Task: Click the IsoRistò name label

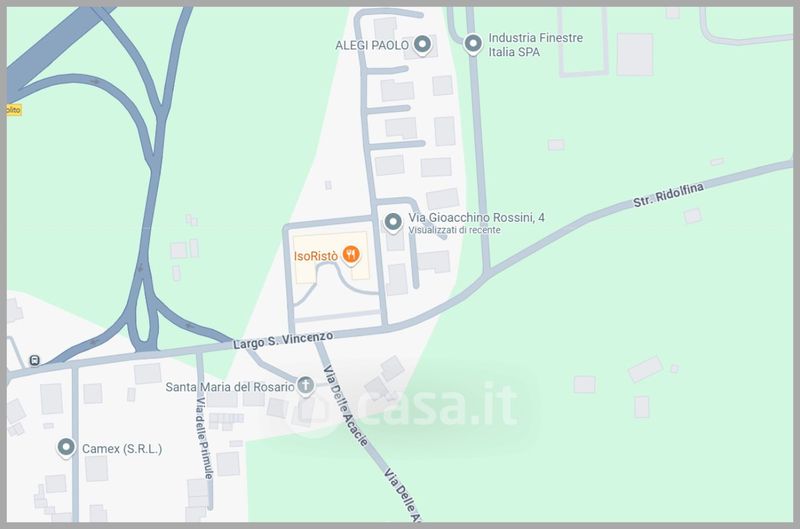Action: point(316,256)
